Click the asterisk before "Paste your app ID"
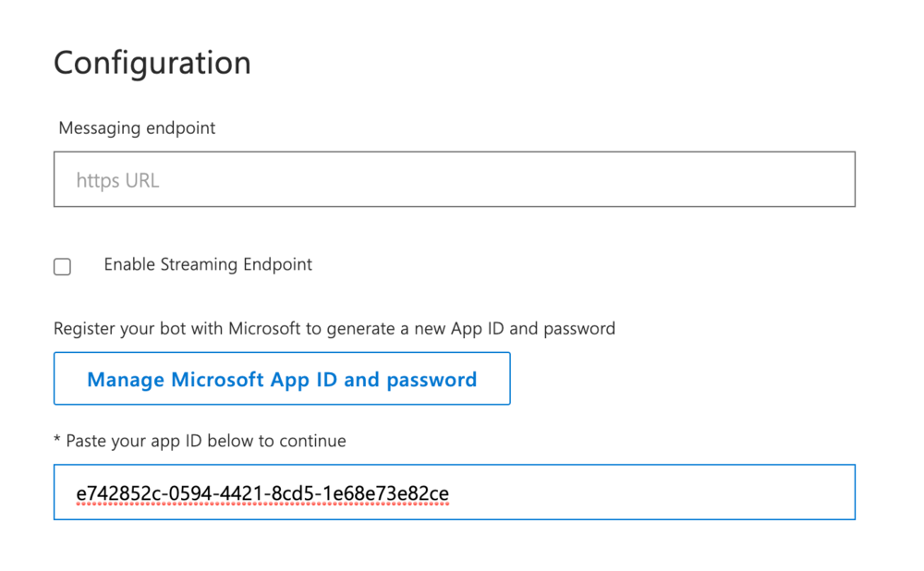Image resolution: width=924 pixels, height=571 pixels. pos(57,441)
